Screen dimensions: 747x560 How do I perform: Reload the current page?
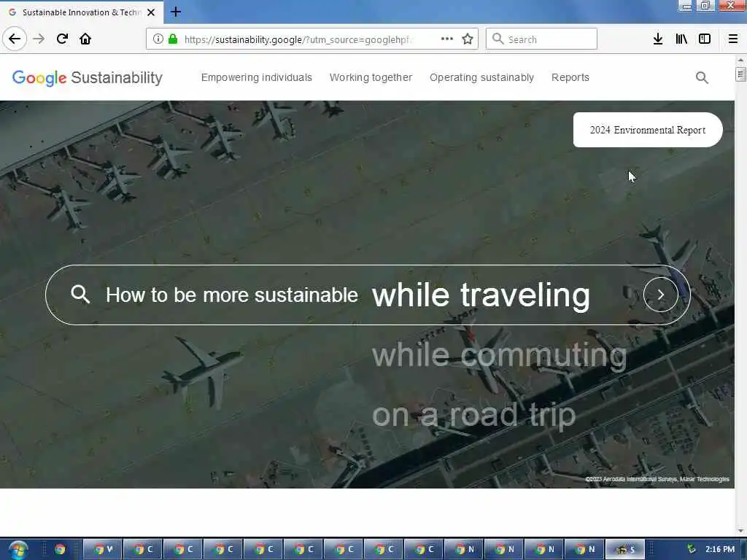[62, 39]
